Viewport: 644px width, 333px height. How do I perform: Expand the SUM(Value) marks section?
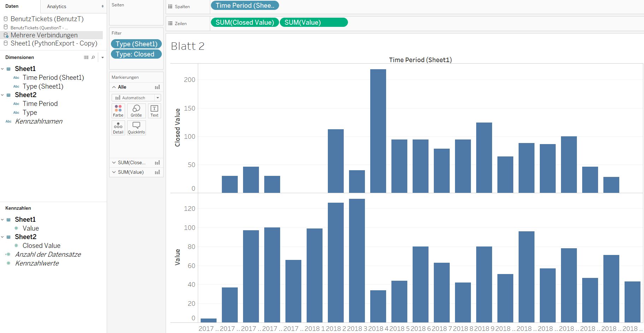pos(114,172)
